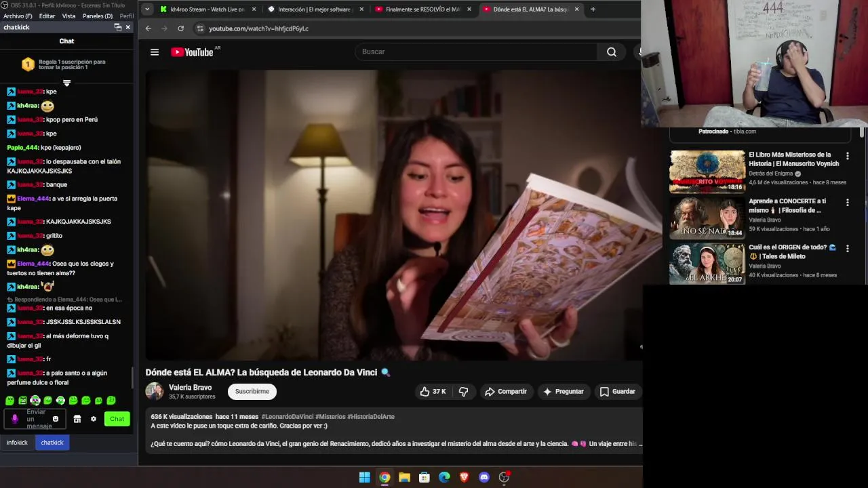868x488 pixels.
Task: Click the #HistoriaDelArte hashtag
Action: (371, 417)
